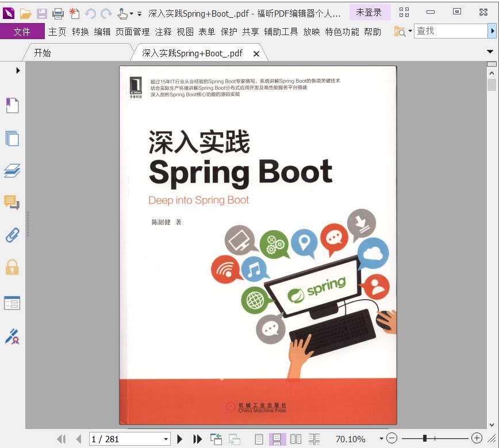Open the Comments panel
This screenshot has height=448, width=499.
click(x=12, y=202)
